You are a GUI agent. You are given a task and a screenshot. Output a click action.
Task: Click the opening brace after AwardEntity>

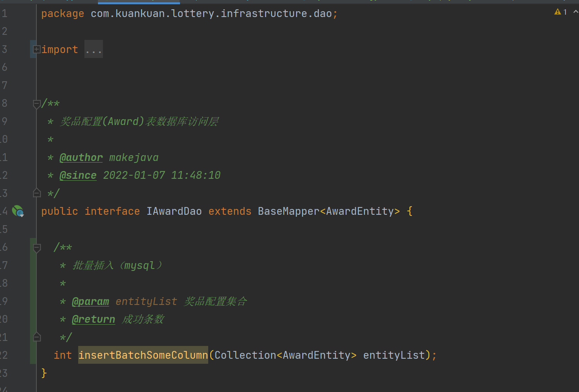[x=409, y=211]
